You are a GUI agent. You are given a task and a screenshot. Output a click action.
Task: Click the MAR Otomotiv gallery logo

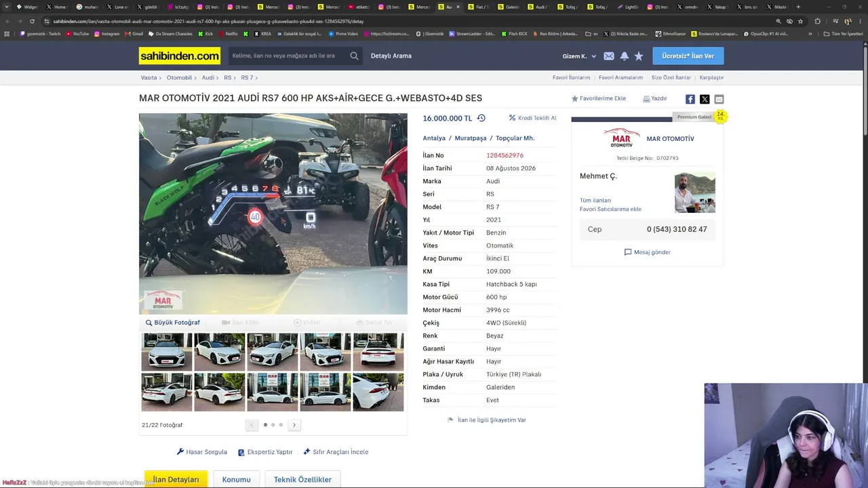coord(622,138)
